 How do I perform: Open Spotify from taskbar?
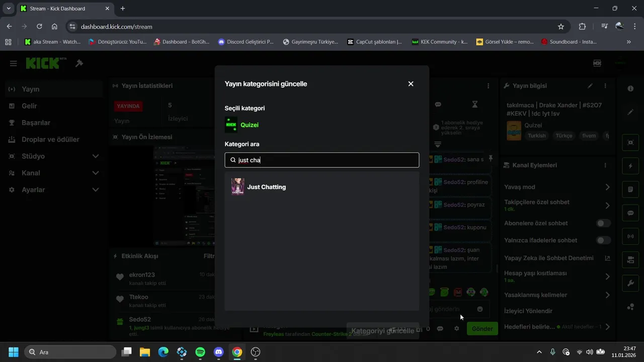coord(200,352)
